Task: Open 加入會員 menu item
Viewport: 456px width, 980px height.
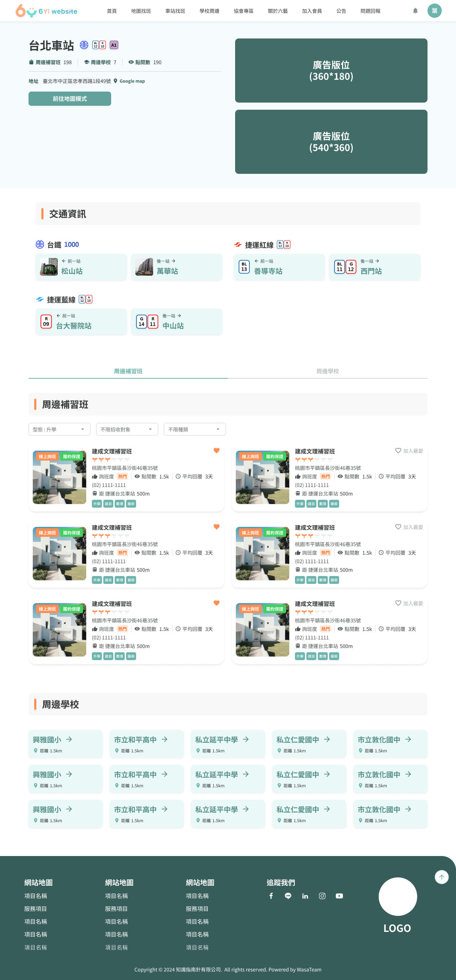Action: point(312,11)
